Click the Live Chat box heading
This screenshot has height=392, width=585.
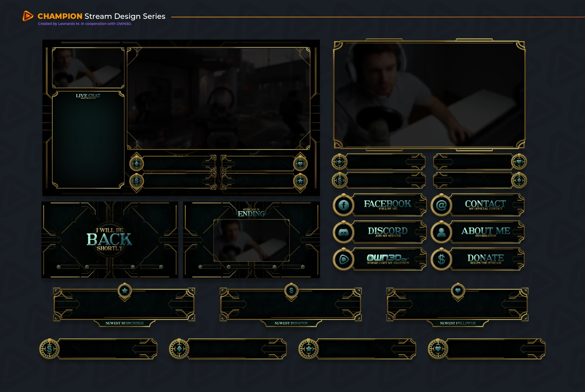88,96
